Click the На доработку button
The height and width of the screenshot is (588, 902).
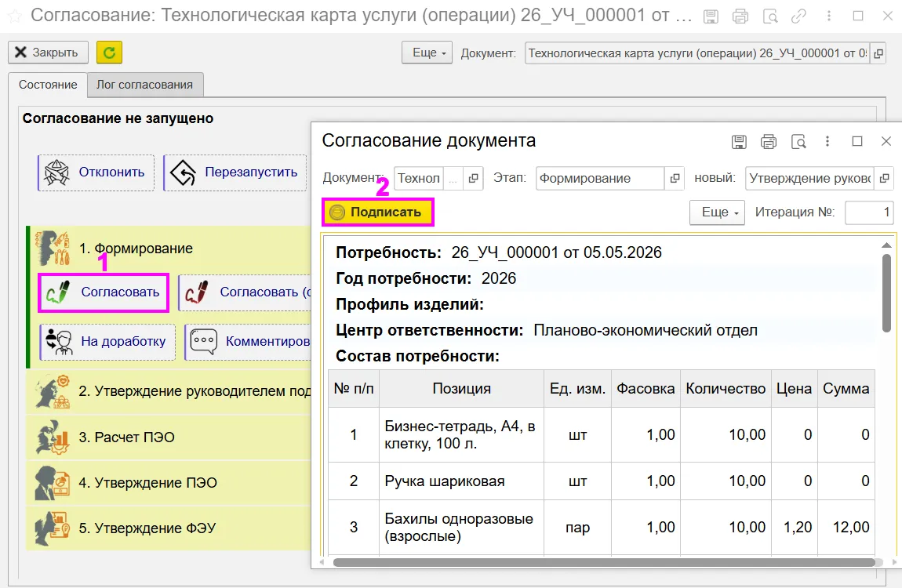click(107, 341)
